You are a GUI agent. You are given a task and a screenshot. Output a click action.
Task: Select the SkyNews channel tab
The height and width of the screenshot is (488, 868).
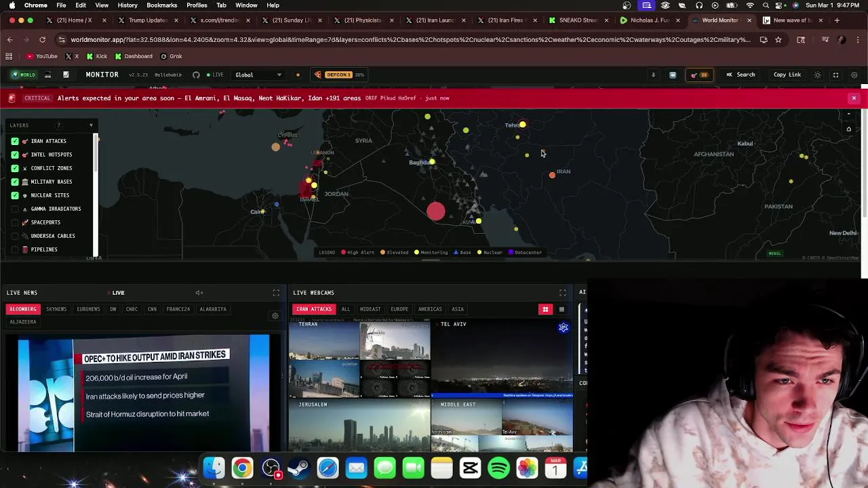pos(56,309)
